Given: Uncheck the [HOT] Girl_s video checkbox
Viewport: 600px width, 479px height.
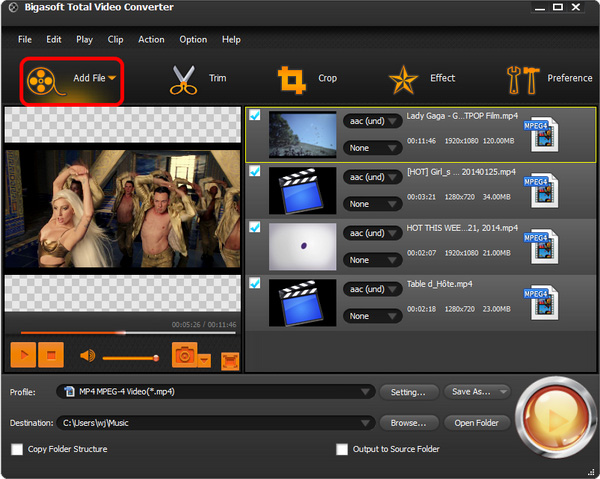Looking at the screenshot, I should (254, 171).
